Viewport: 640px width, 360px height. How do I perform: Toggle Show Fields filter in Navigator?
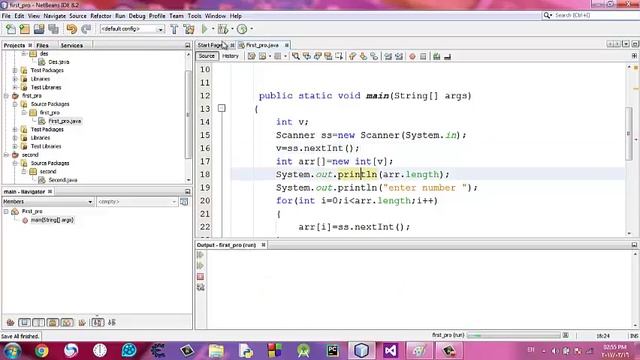pos(24,322)
